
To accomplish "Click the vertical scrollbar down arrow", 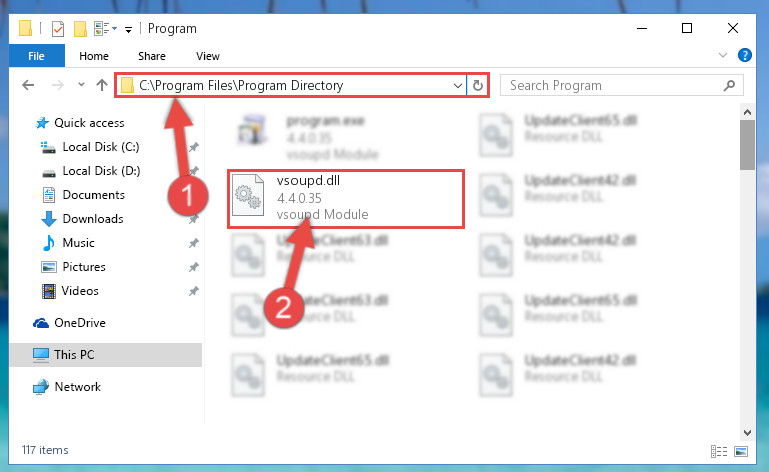I will tap(747, 433).
